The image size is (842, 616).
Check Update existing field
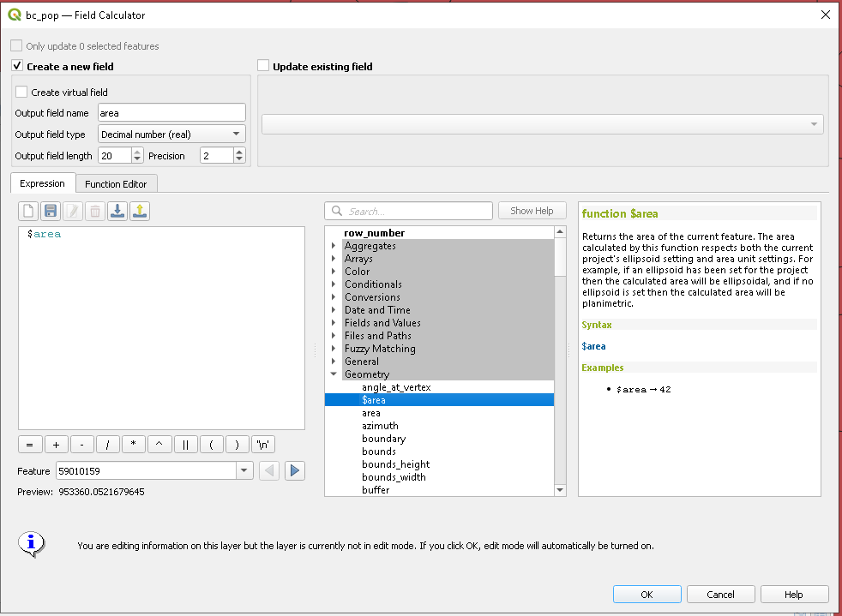(x=263, y=66)
